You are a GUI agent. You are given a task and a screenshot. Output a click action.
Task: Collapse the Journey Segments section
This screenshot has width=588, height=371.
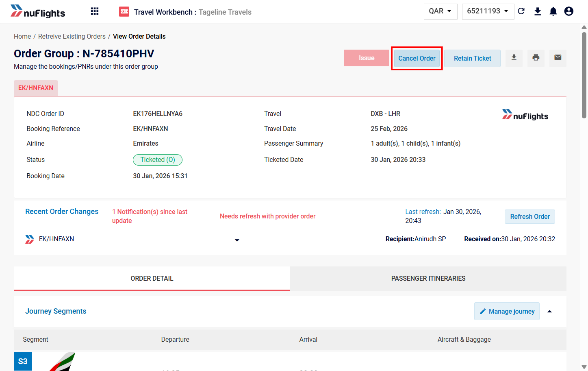click(549, 311)
